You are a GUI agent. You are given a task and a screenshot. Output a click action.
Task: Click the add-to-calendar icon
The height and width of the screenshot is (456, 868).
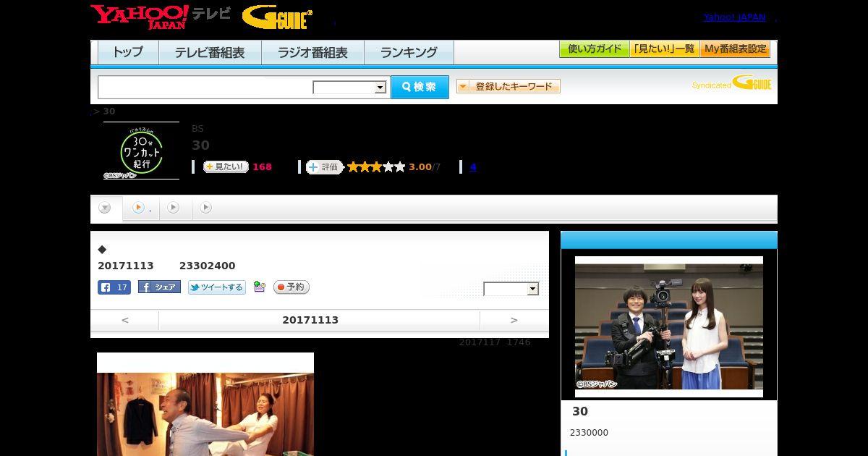click(x=260, y=287)
